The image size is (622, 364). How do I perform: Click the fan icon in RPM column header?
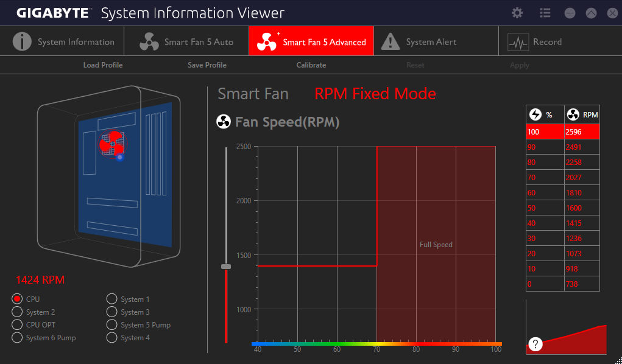click(x=573, y=114)
